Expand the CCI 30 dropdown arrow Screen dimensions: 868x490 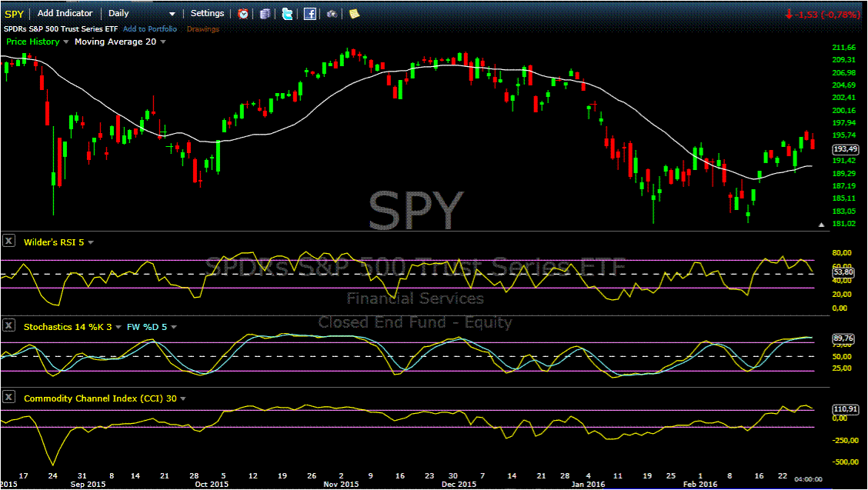click(x=183, y=398)
